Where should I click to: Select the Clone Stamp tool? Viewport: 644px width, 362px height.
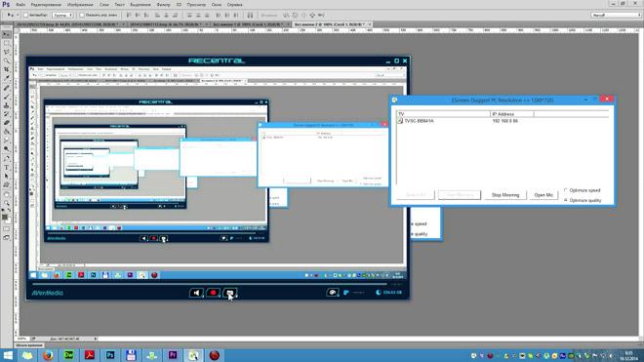[7, 105]
